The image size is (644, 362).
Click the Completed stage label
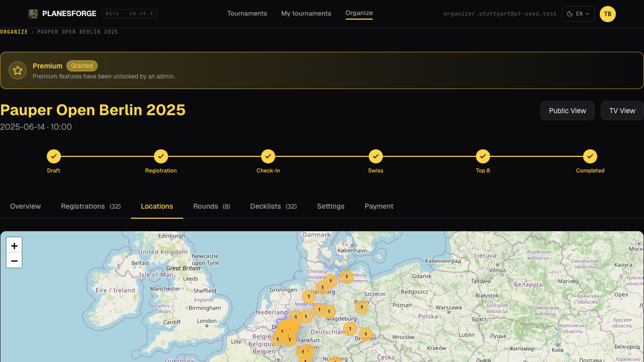tap(590, 170)
